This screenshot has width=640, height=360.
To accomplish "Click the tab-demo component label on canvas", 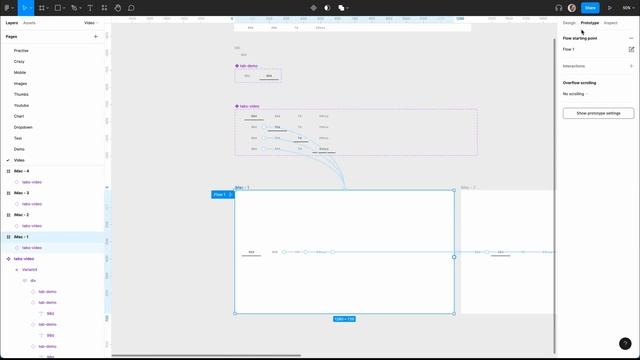I will (249, 66).
